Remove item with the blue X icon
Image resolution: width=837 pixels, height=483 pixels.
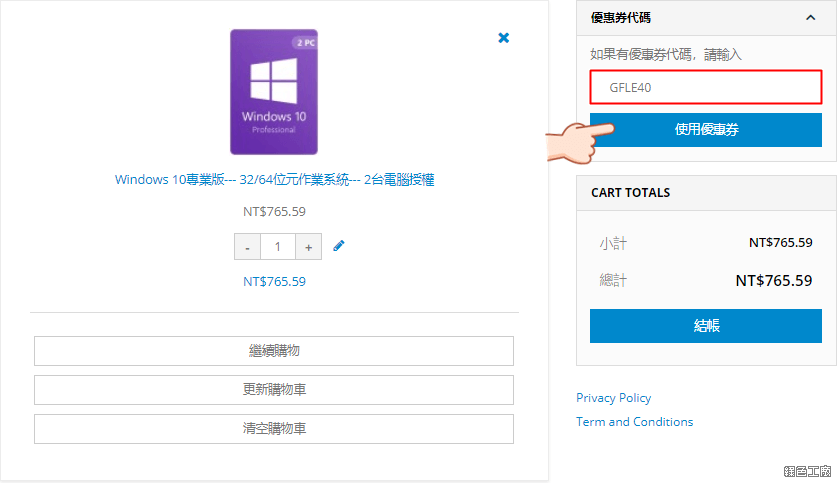point(503,38)
